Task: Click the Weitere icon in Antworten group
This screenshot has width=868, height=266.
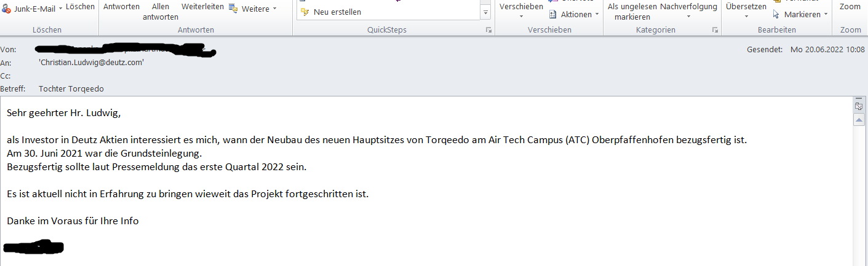Action: pyautogui.click(x=233, y=8)
